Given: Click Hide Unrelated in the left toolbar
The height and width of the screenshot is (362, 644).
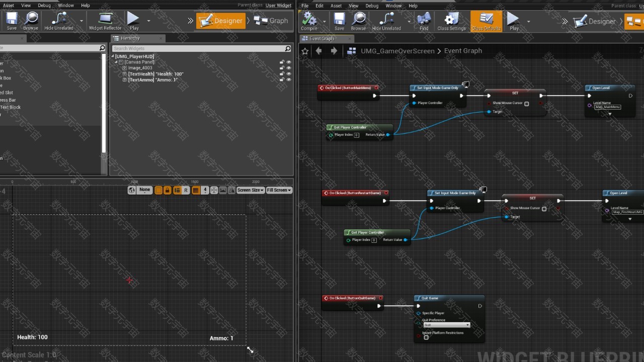Looking at the screenshot, I should [x=59, y=21].
